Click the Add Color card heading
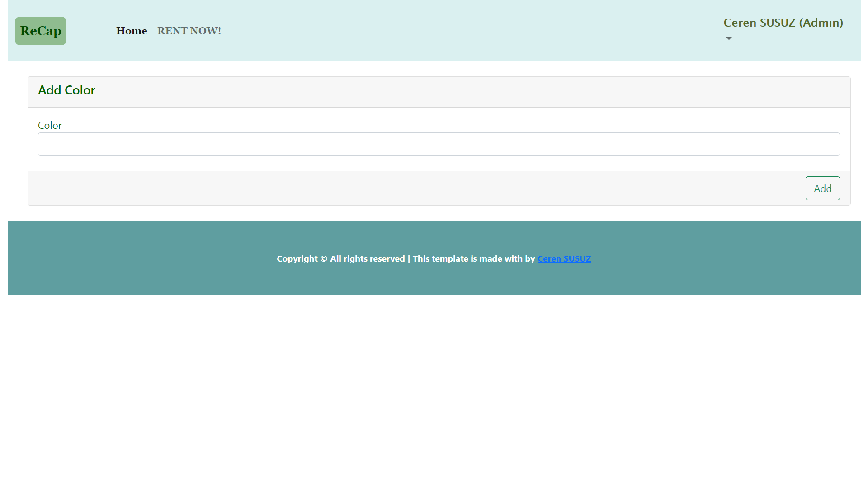This screenshot has width=868, height=488. pos(66,90)
